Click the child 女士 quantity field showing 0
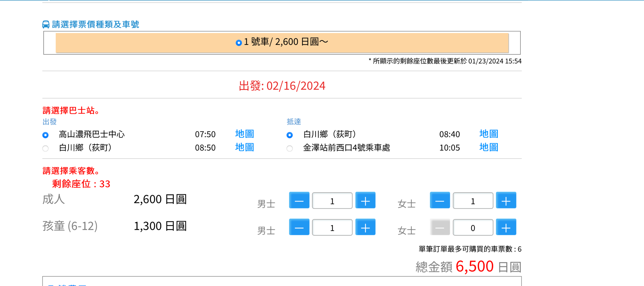The image size is (644, 286). point(473,227)
